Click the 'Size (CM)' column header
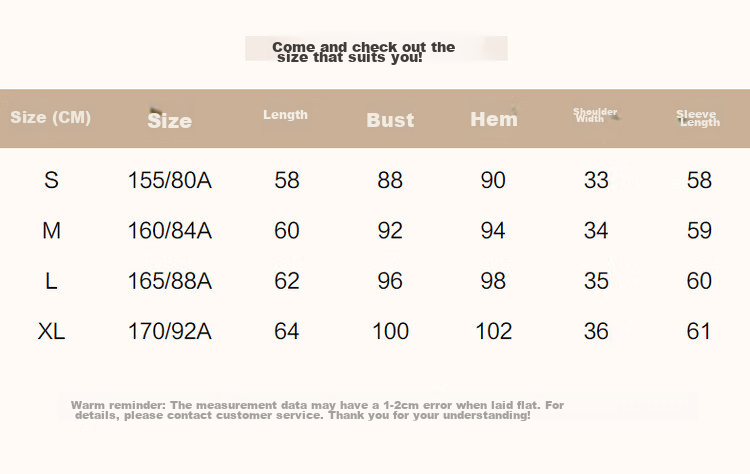This screenshot has height=474, width=750. (x=51, y=117)
